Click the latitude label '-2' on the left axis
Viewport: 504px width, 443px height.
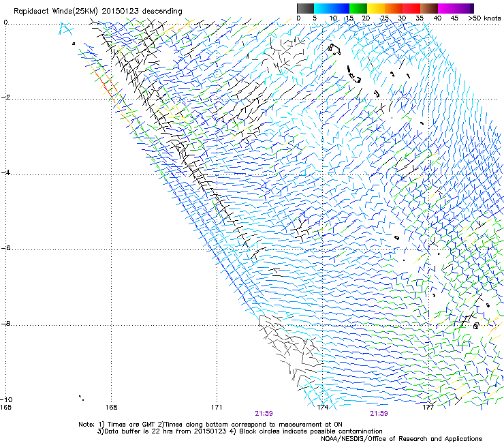pos(5,97)
